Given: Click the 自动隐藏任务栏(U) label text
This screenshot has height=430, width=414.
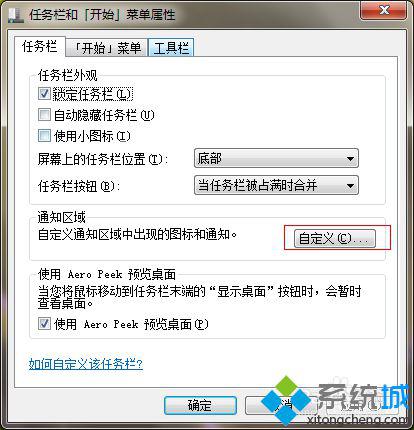Looking at the screenshot, I should click(x=104, y=115).
